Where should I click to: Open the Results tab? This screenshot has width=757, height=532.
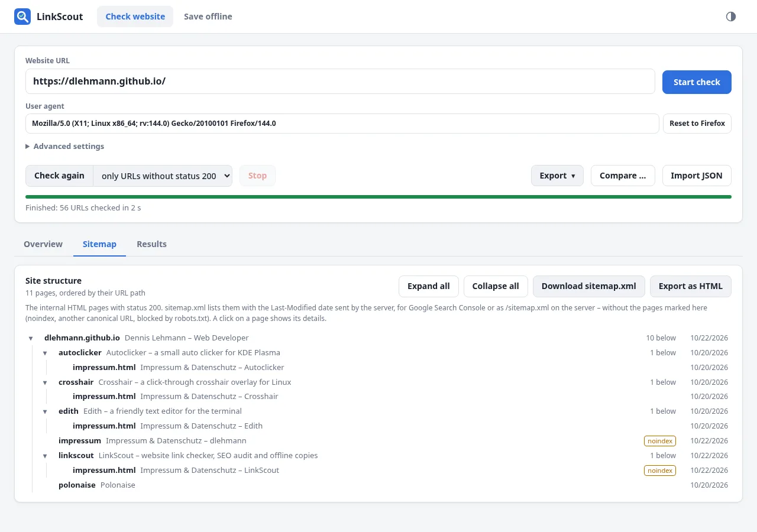point(151,244)
